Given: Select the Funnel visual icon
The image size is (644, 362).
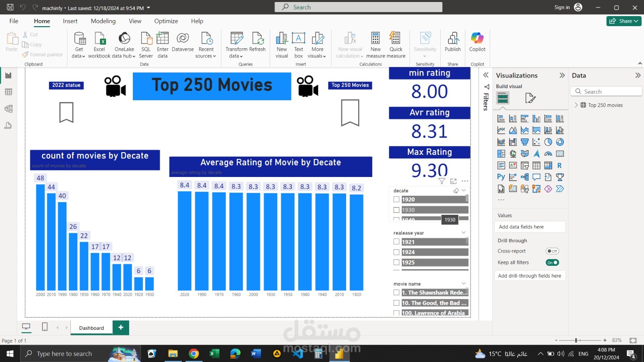Looking at the screenshot, I should (524, 142).
